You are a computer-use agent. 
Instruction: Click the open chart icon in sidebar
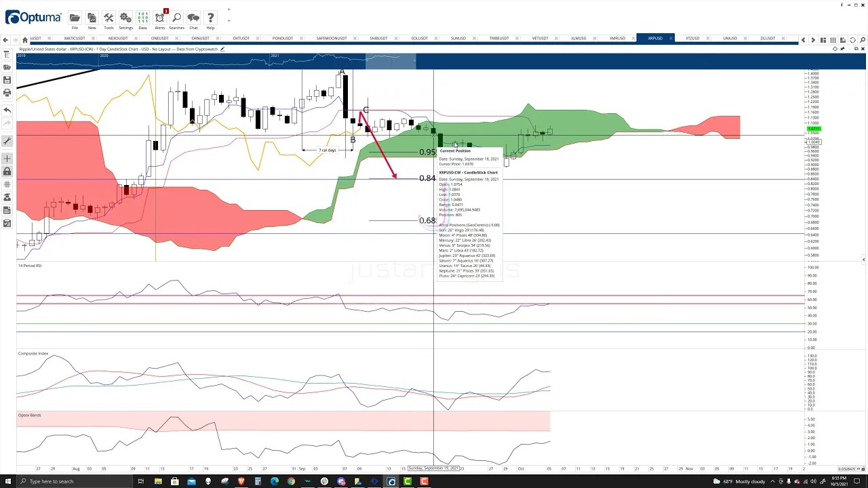7,67
